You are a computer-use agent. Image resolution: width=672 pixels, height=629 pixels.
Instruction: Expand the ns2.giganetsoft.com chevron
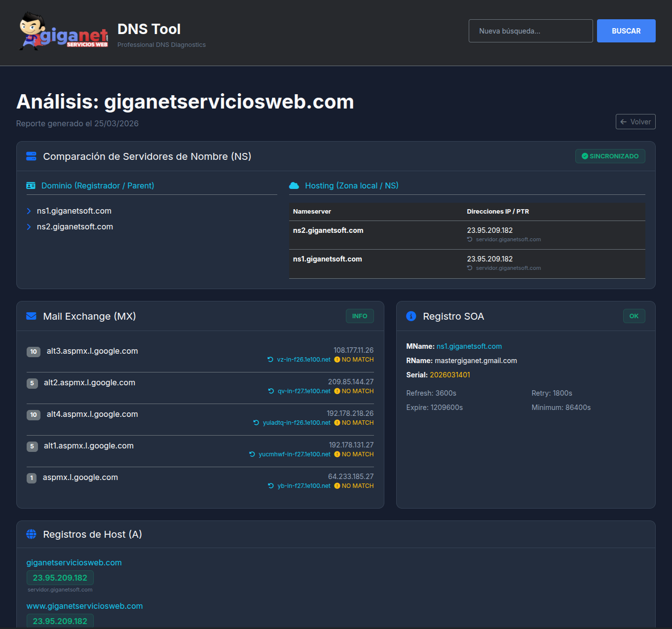pos(29,227)
